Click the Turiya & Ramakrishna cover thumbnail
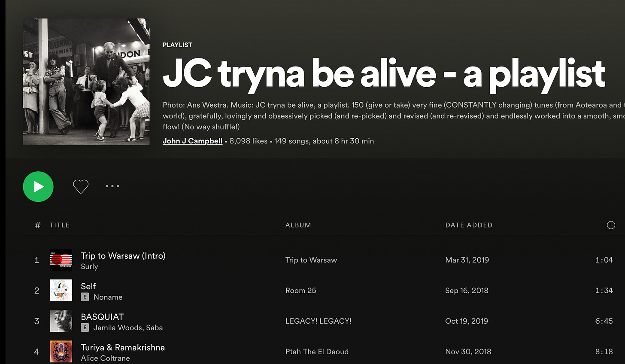 click(61, 352)
